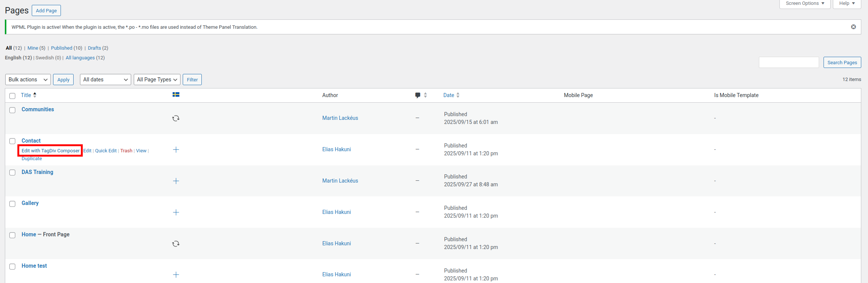Click the update translation icon for Home
The image size is (868, 283).
click(176, 244)
